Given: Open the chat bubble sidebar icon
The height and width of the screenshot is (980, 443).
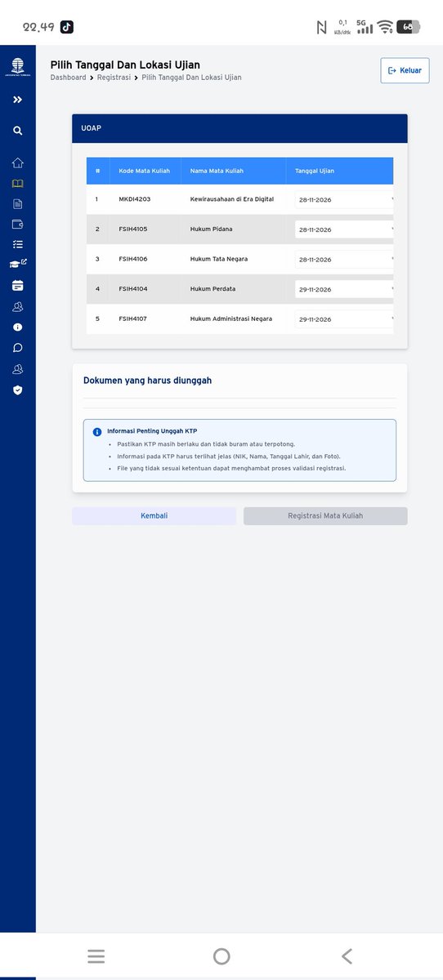Looking at the screenshot, I should (x=18, y=347).
